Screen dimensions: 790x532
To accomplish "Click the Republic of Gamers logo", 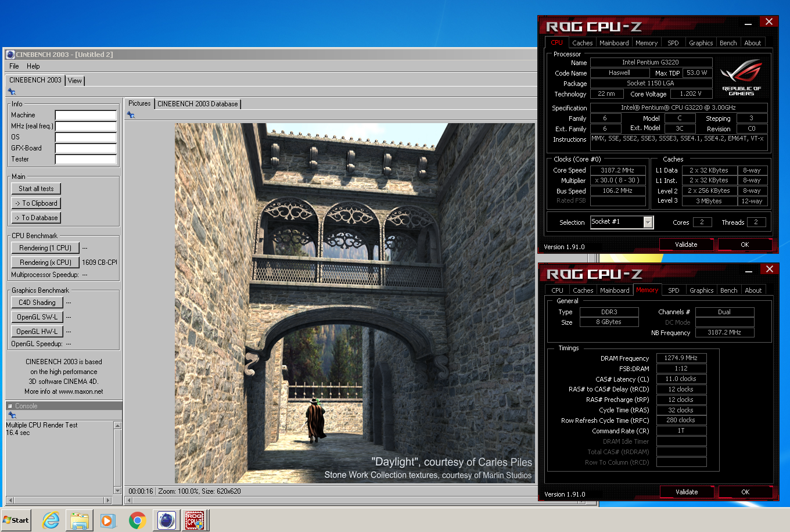I will coord(741,77).
